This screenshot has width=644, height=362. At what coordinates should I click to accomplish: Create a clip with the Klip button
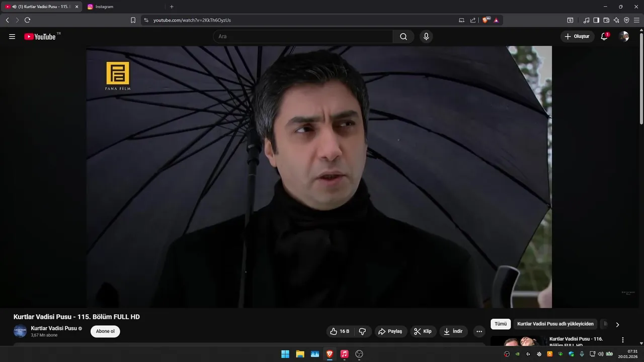coord(423,331)
